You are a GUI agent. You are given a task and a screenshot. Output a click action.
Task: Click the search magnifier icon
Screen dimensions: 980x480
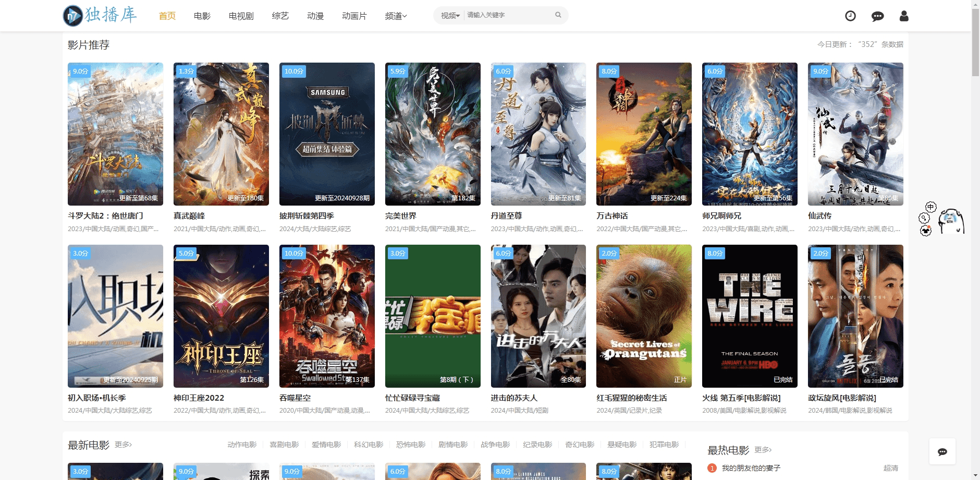[x=558, y=15]
